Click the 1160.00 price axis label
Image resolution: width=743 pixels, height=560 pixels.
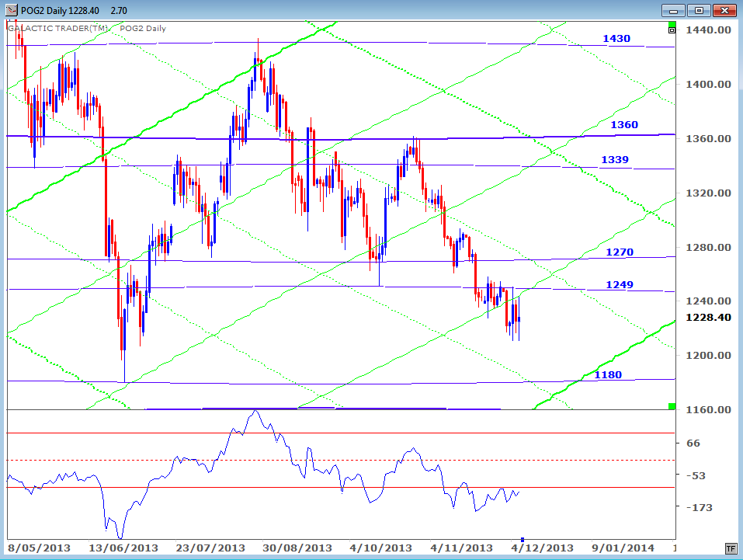point(708,409)
